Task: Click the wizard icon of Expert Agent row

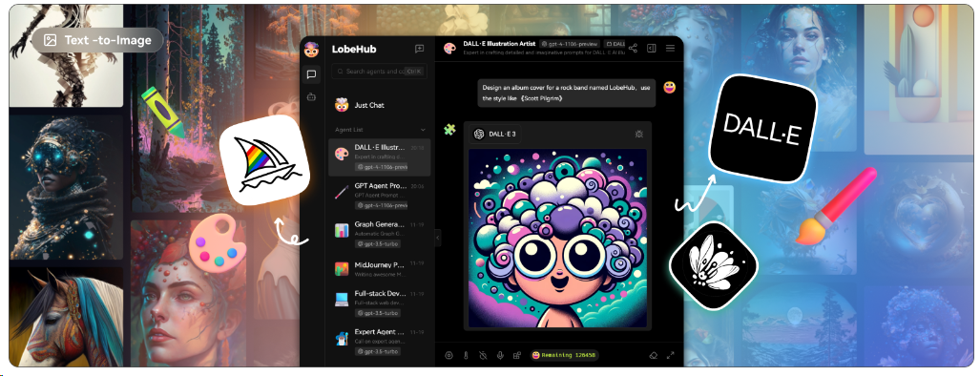Action: pyautogui.click(x=342, y=338)
